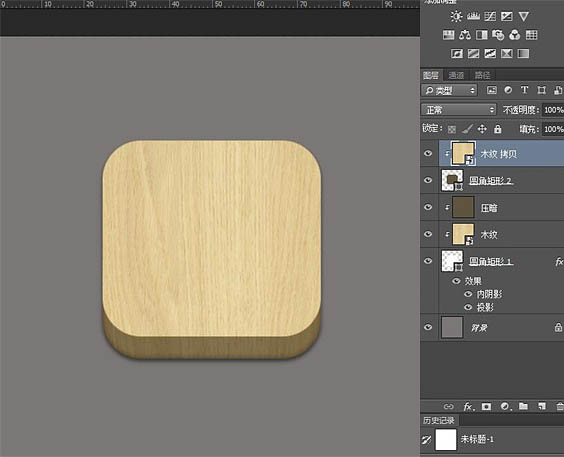Open the 类型 layer filter dropdown
564x457 pixels.
click(449, 90)
